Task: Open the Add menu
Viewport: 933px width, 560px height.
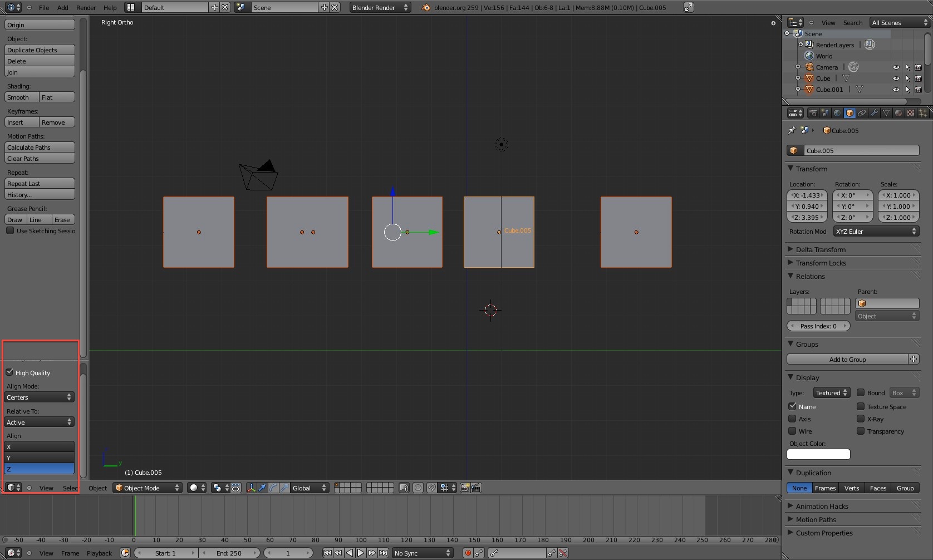Action: 63,7
